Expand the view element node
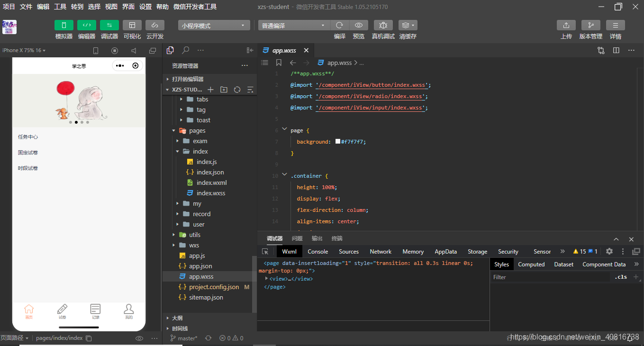 [267, 279]
